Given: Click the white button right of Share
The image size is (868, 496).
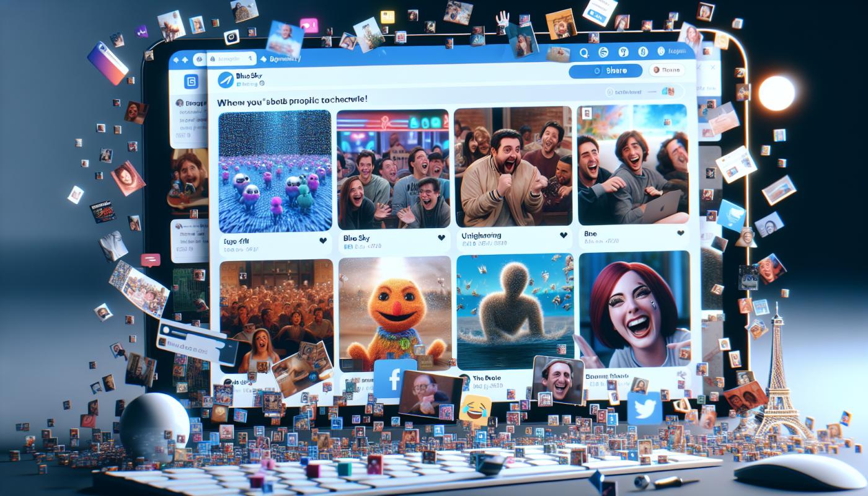Looking at the screenshot, I should pyautogui.click(x=666, y=71).
